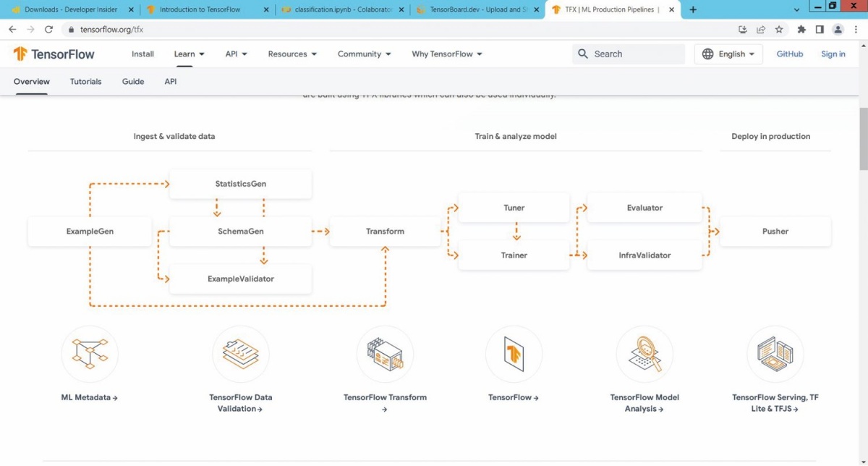Open the TensorFlow library circle icon
Screen dimensions: 868x466
(514, 354)
